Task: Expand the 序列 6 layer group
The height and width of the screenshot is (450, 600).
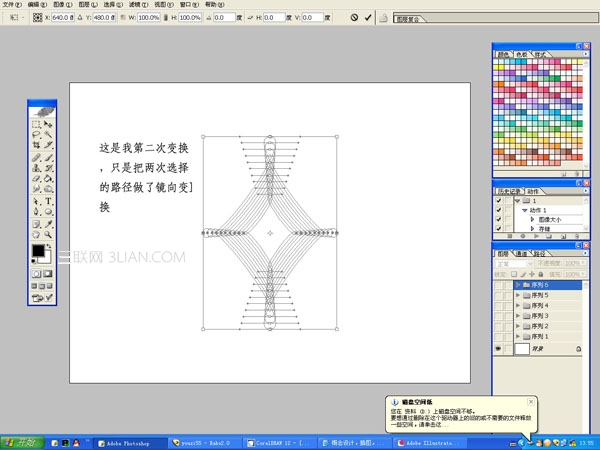Action: pos(518,285)
